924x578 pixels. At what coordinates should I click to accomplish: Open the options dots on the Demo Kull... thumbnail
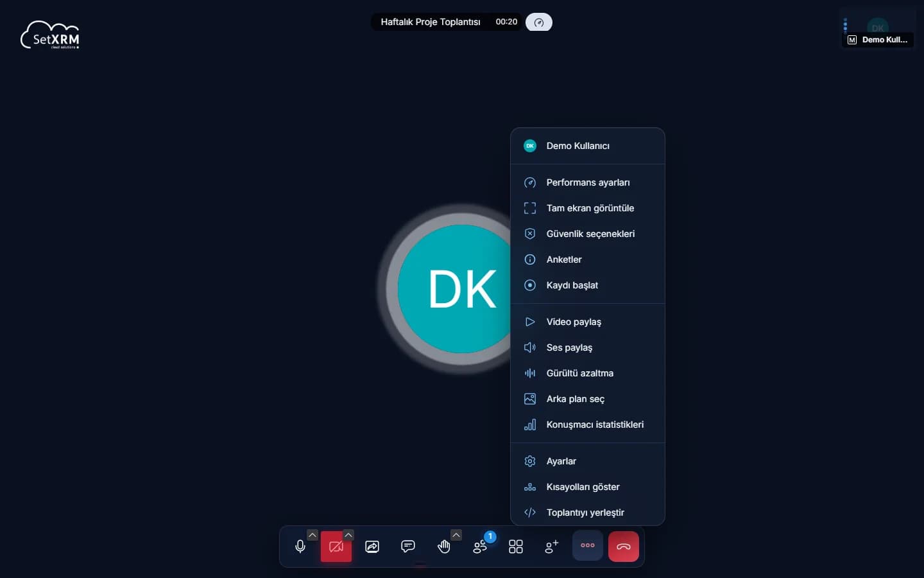[845, 26]
